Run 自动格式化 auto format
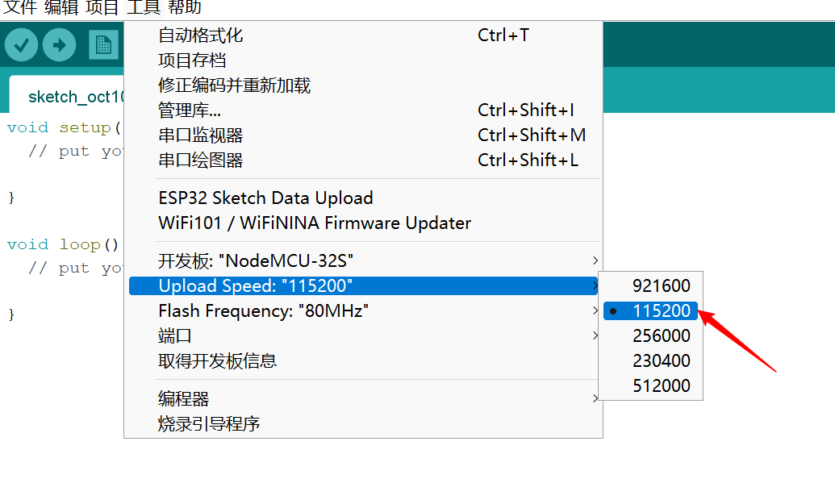 click(x=364, y=35)
